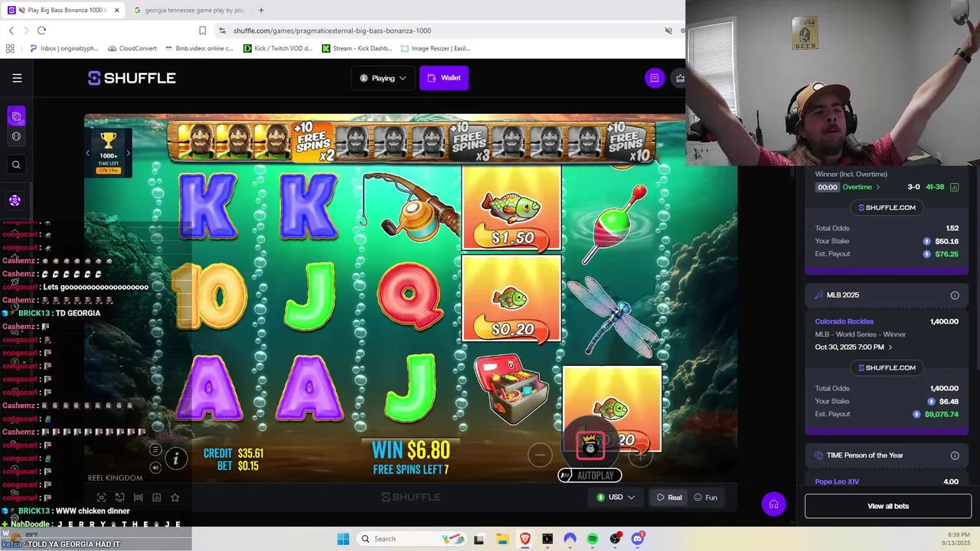Open the Wallet
980x551 pixels.
tap(444, 78)
